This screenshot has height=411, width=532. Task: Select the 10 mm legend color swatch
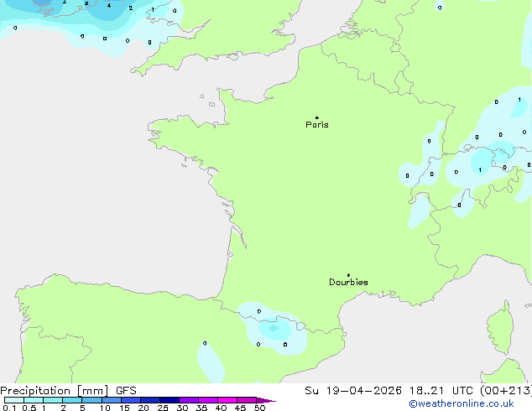tap(112, 400)
